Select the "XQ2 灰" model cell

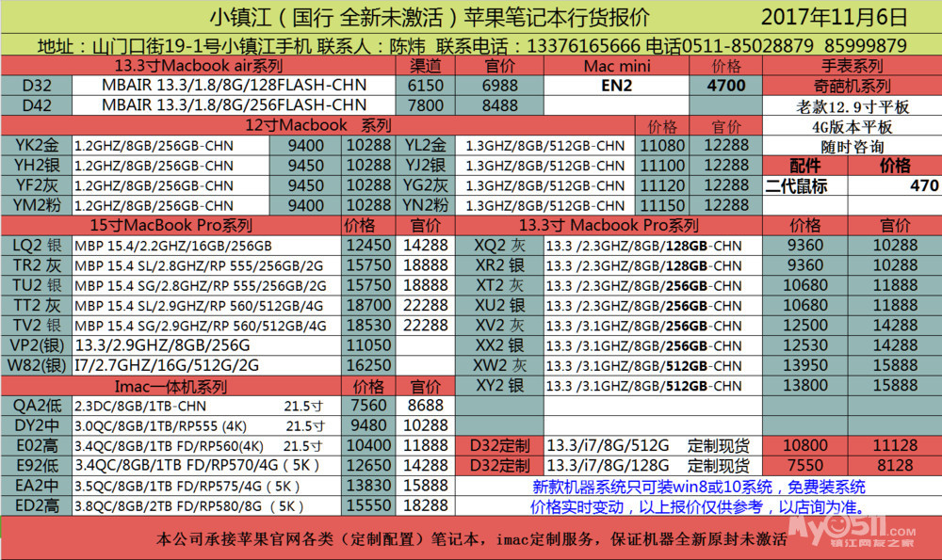tap(500, 246)
